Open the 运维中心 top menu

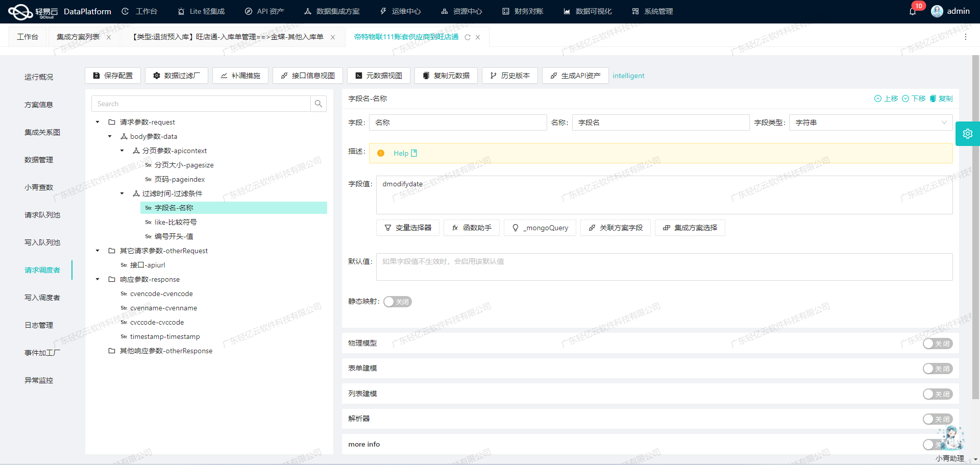(401, 11)
